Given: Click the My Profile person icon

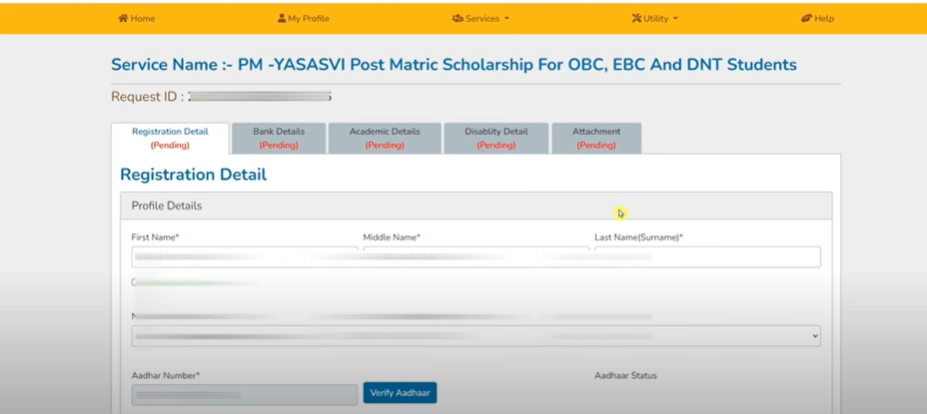Looking at the screenshot, I should (281, 18).
